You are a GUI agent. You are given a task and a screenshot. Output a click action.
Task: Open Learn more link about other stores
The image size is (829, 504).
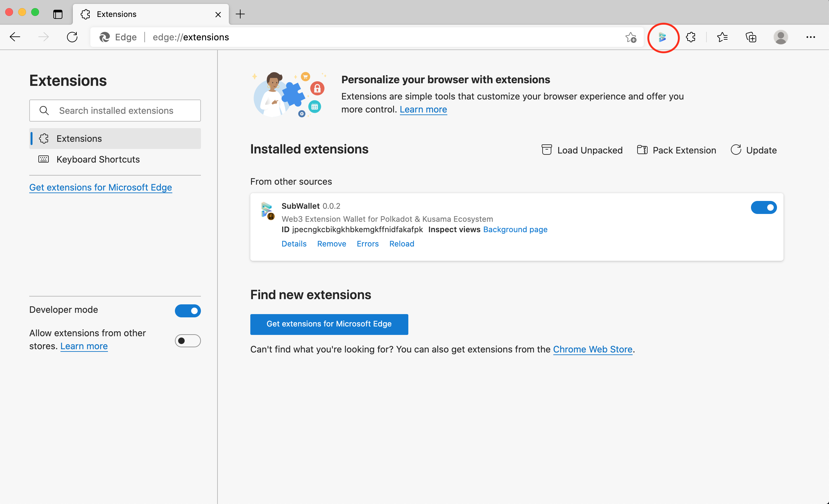coord(84,346)
